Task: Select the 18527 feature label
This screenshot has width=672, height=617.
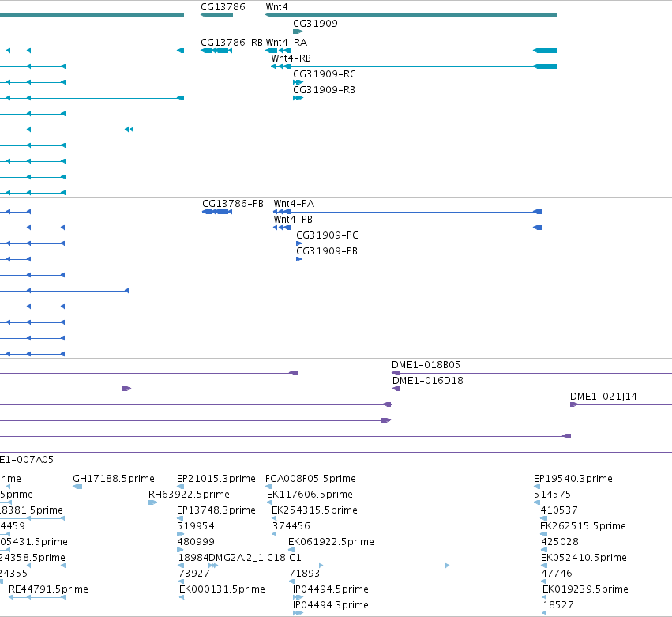Action: click(x=558, y=605)
